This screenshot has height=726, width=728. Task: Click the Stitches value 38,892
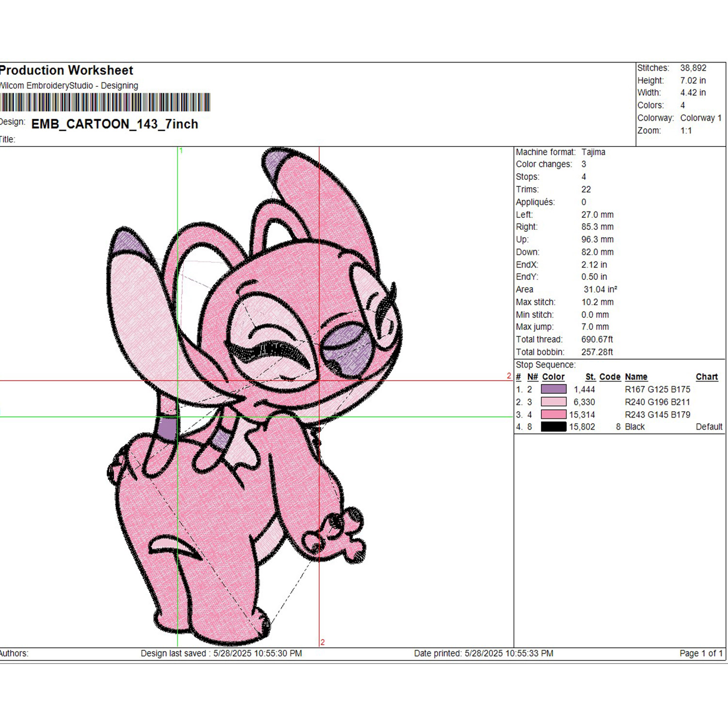pos(693,68)
